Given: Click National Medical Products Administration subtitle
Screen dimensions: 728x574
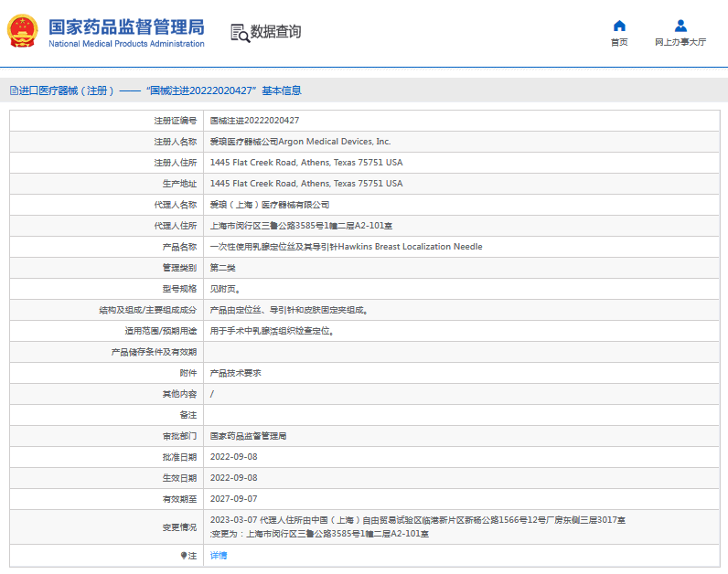Looking at the screenshot, I should pos(126,44).
